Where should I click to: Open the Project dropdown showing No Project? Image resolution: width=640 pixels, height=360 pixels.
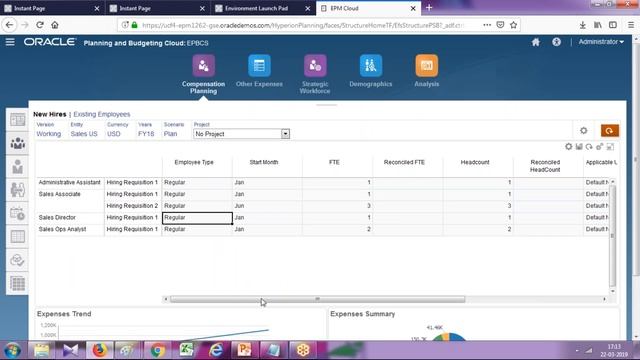pos(241,134)
